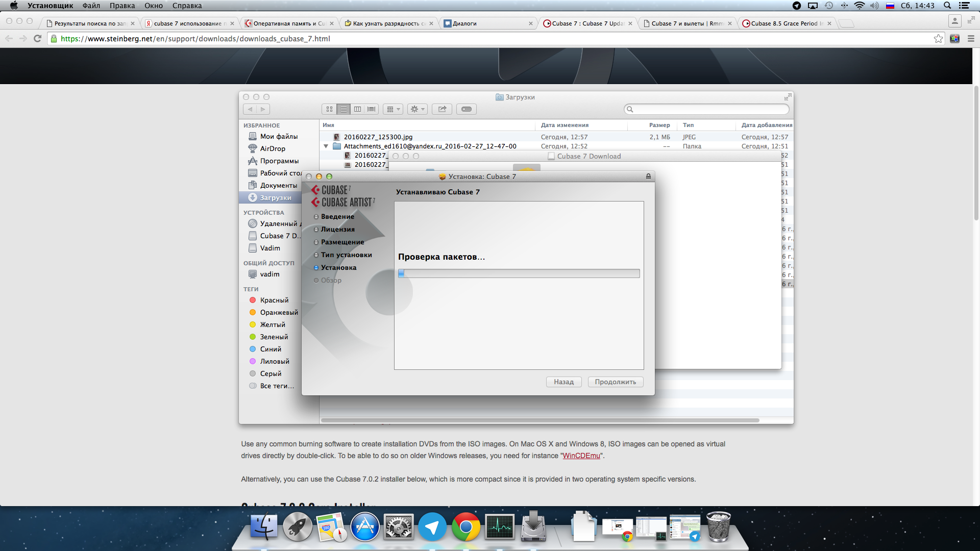Screen dimensions: 980x551
Task: Open the Окно menu
Action: tap(153, 6)
